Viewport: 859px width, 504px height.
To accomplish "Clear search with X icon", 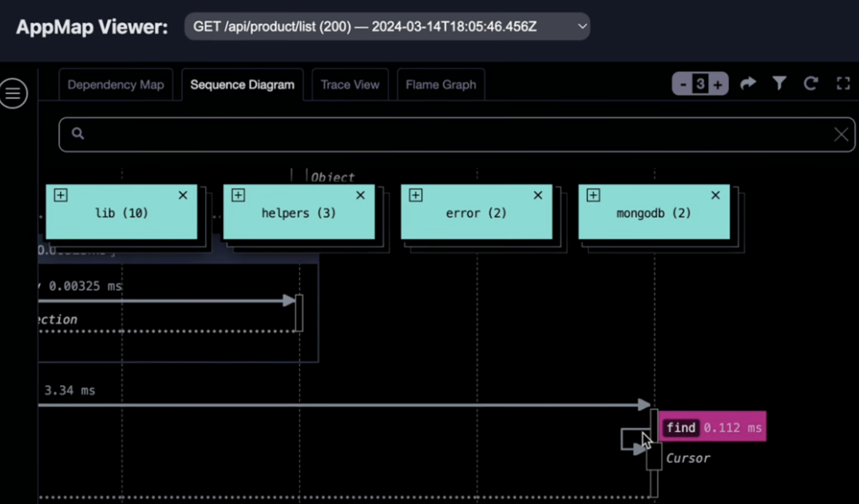I will click(840, 135).
